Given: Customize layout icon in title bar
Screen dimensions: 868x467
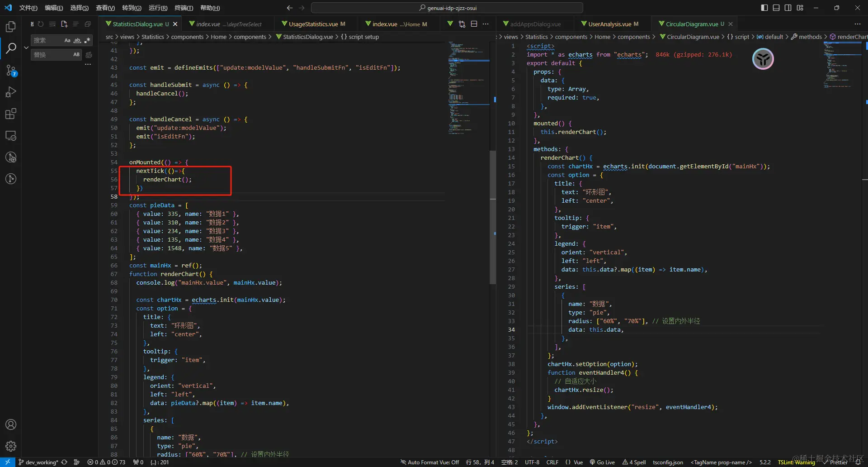Looking at the screenshot, I should [x=800, y=8].
